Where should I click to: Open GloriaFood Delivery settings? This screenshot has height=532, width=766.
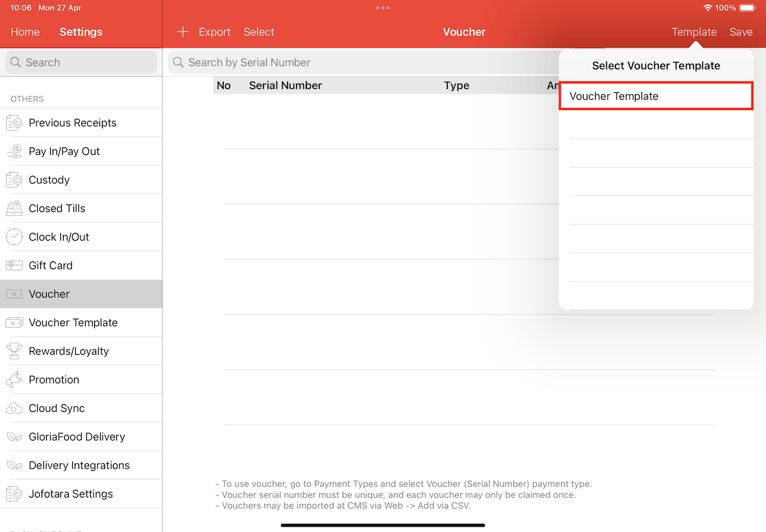coord(81,437)
